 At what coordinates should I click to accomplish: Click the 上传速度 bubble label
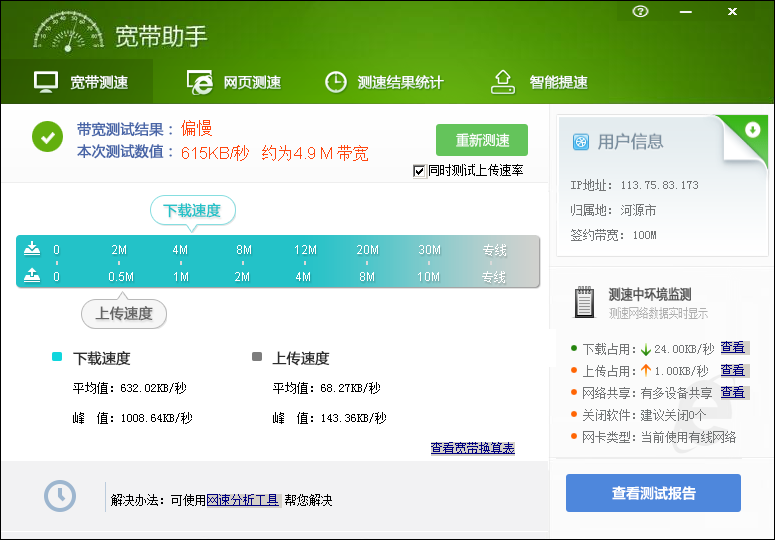(124, 313)
